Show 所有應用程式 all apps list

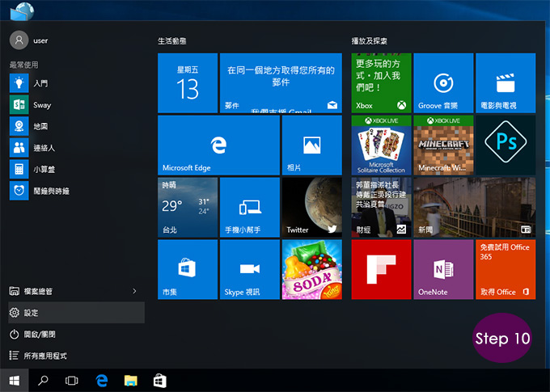77,356
